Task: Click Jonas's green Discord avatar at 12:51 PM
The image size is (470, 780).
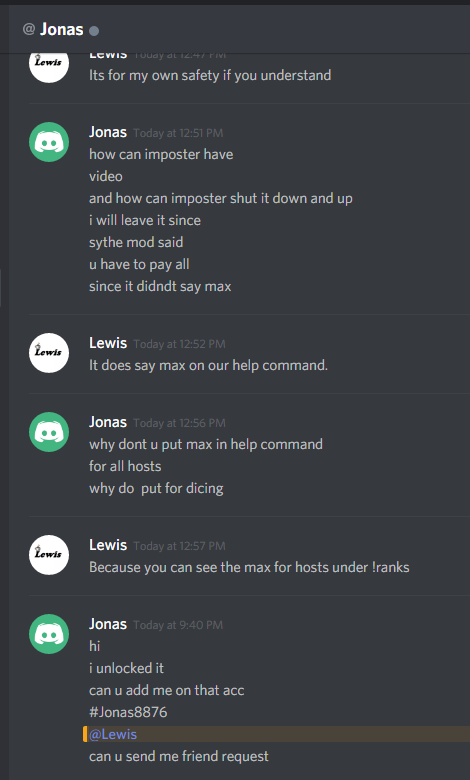Action: pyautogui.click(x=49, y=142)
